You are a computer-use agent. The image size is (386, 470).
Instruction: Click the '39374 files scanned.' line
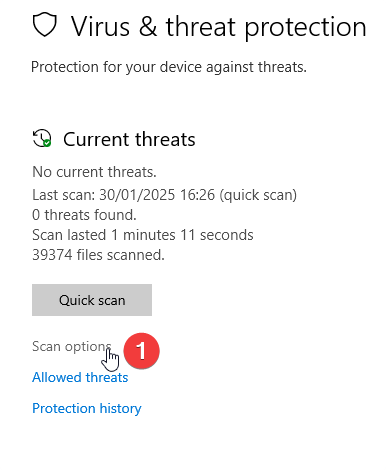pos(98,255)
